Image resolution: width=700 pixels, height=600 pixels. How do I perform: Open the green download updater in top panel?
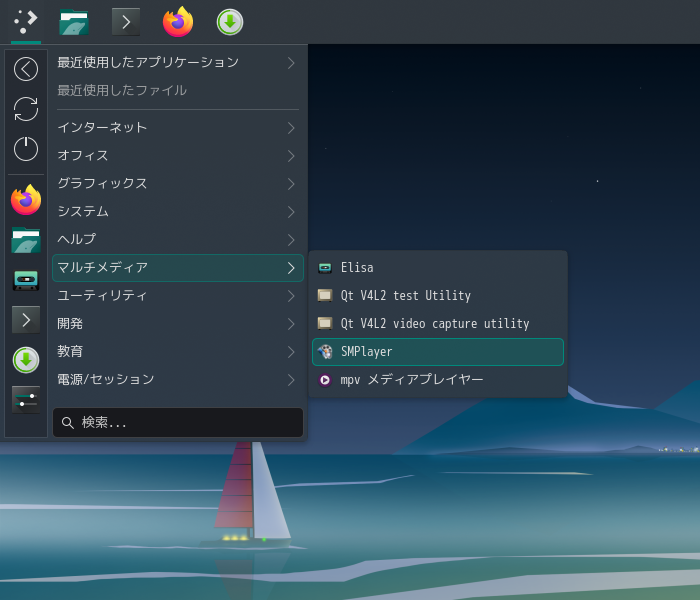(230, 22)
